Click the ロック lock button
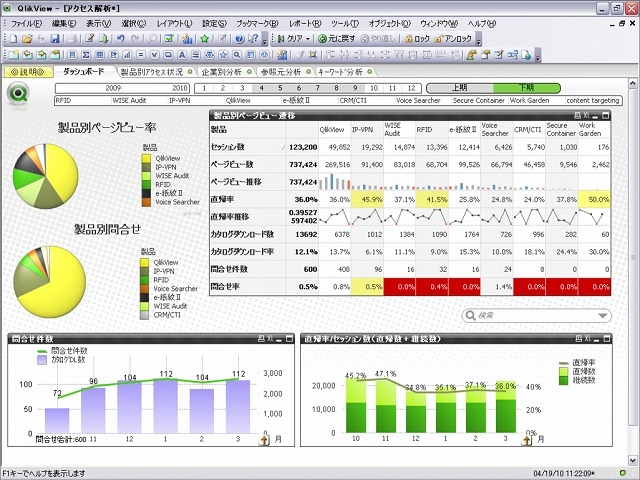 [x=417, y=39]
